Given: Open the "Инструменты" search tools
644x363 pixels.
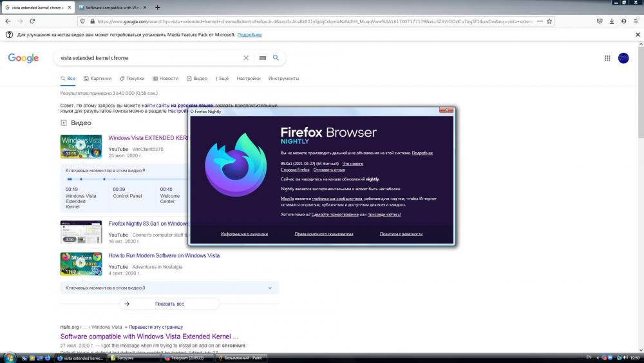Looking at the screenshot, I should pyautogui.click(x=283, y=79).
